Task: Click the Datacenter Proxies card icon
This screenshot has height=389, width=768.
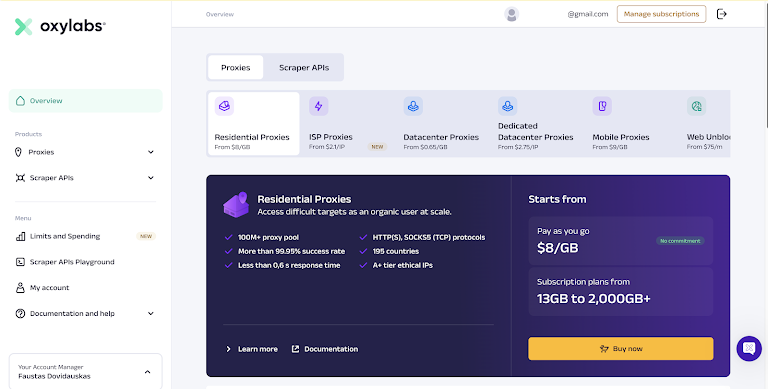Action: pyautogui.click(x=413, y=106)
